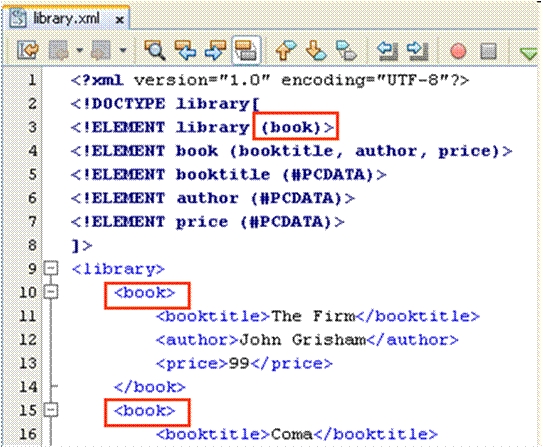
Task: Open the Forward navigation dropdown arrow
Action: (x=123, y=50)
